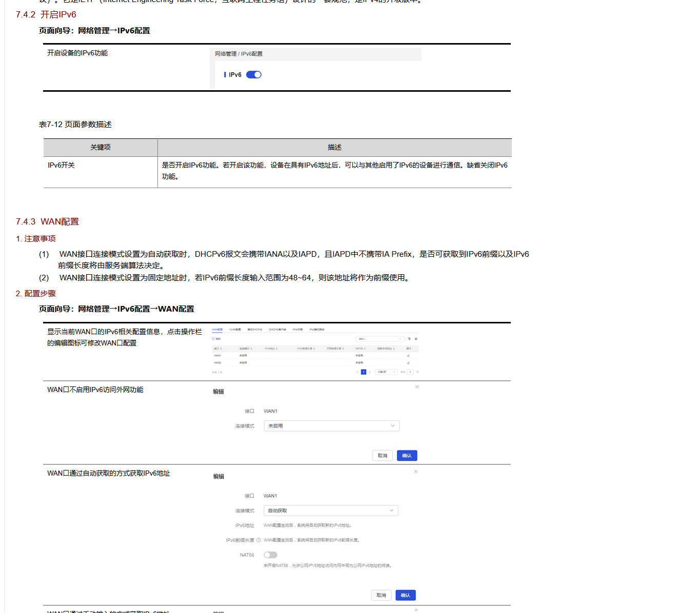Sort by 子网前缀长度 column sort icon
The height and width of the screenshot is (613, 700).
(343, 349)
